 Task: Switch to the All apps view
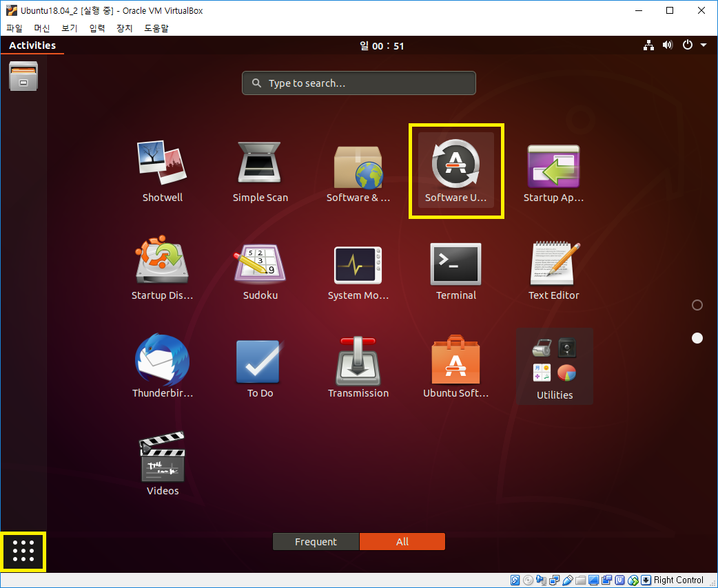[x=402, y=541]
